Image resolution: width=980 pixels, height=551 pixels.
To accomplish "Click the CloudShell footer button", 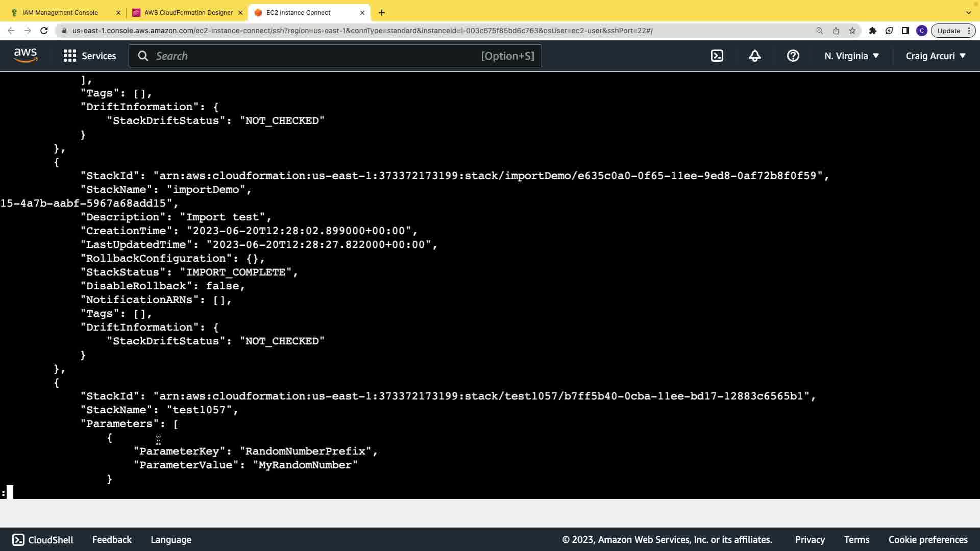I will pos(43,540).
